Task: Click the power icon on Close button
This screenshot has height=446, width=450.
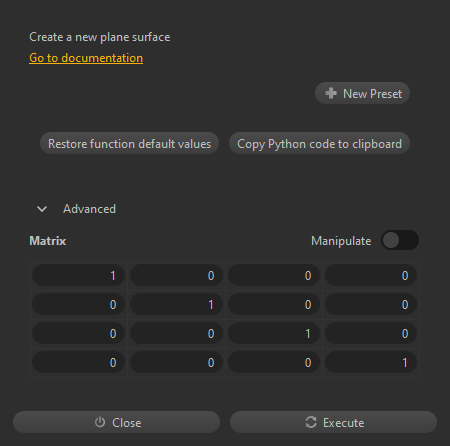Action: pos(100,422)
